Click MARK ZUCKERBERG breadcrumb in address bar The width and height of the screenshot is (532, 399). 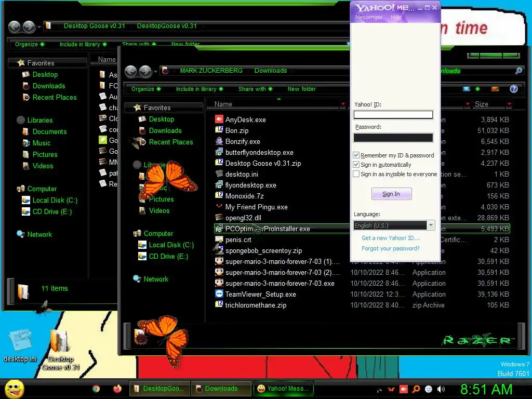[x=211, y=71]
